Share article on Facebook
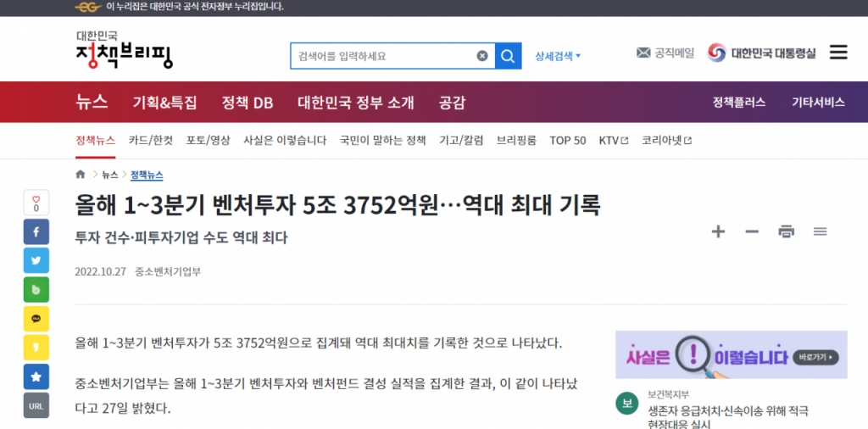The height and width of the screenshot is (429, 868). [x=36, y=231]
